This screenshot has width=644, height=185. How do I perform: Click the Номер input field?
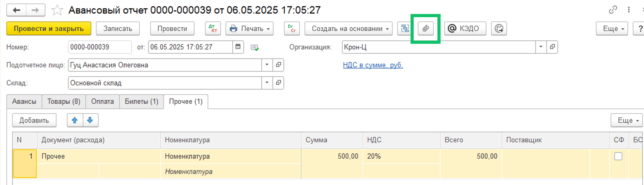pyautogui.click(x=100, y=47)
